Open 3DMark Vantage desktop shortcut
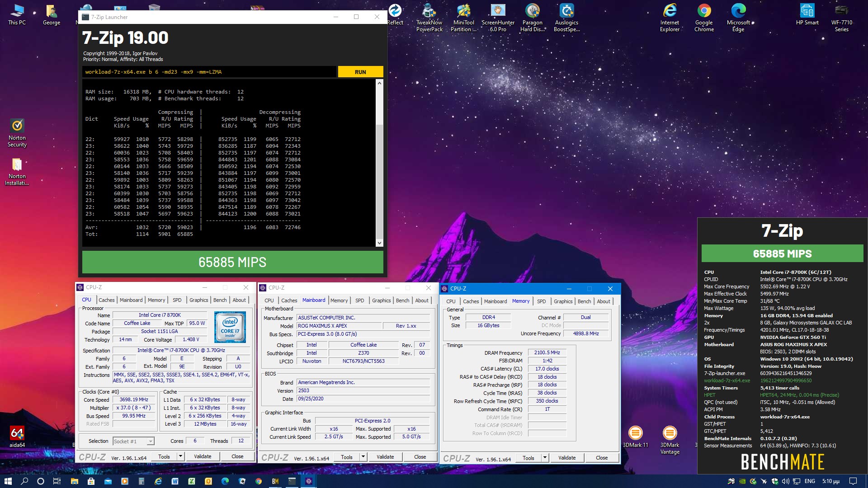The height and width of the screenshot is (488, 868). click(670, 440)
